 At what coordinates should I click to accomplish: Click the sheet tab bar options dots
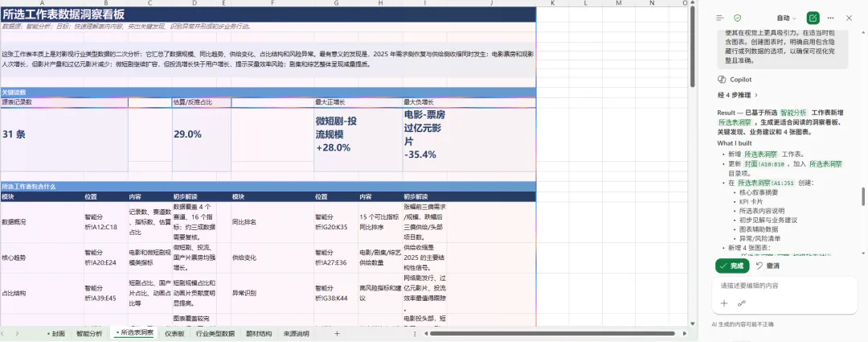[x=415, y=334]
